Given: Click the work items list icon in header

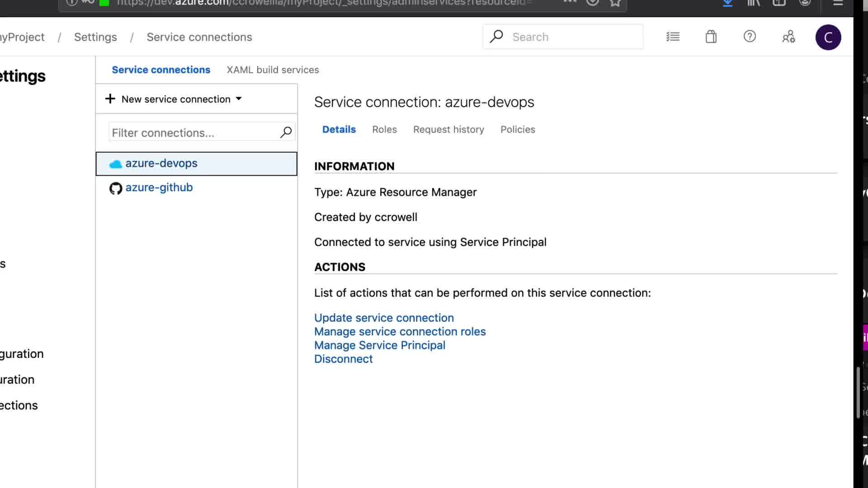Looking at the screenshot, I should pos(673,37).
